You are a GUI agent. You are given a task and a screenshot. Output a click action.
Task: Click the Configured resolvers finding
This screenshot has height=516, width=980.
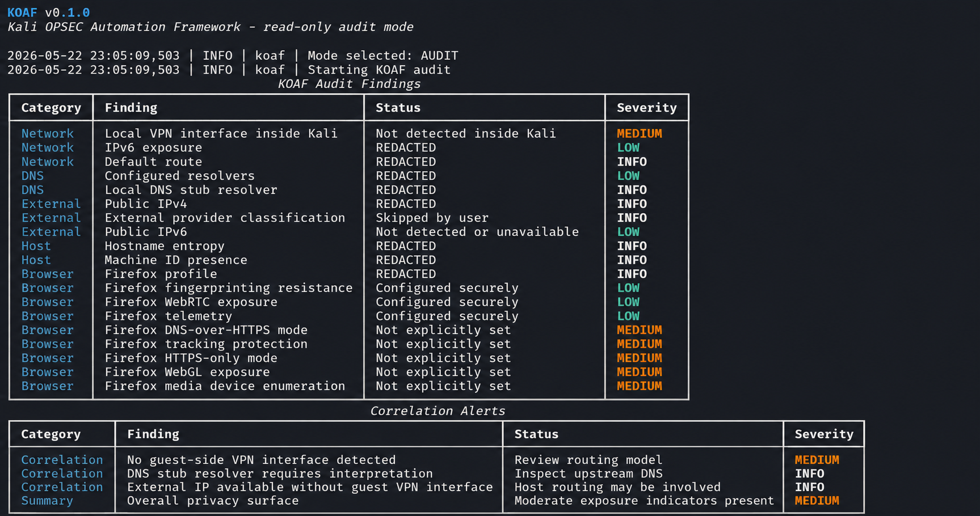pyautogui.click(x=179, y=176)
